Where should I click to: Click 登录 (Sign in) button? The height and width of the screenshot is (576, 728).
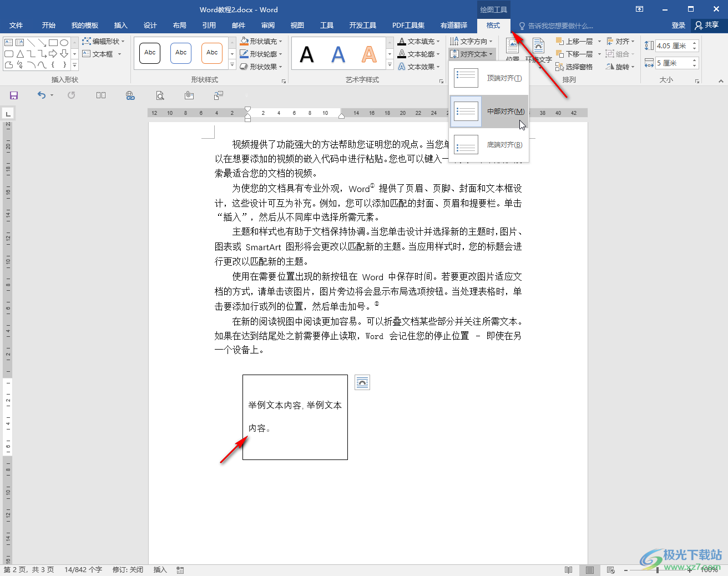tap(678, 26)
